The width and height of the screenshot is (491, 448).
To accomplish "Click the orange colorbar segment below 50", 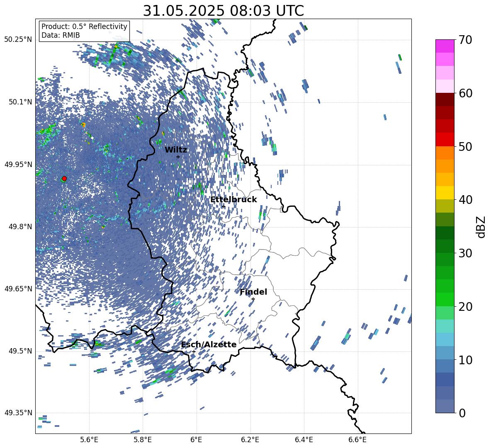I will tap(445, 153).
